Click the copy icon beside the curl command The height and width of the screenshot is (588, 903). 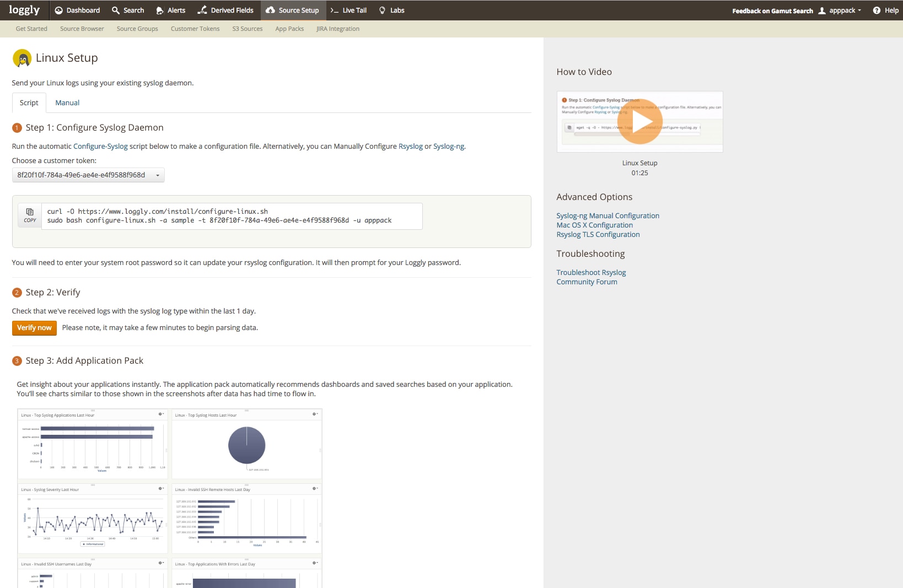pyautogui.click(x=30, y=215)
